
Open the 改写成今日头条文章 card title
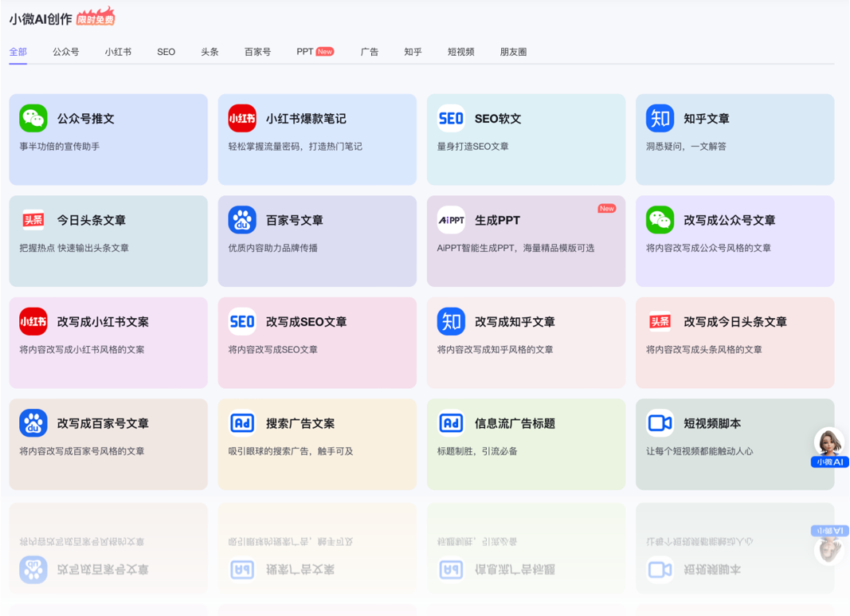735,322
